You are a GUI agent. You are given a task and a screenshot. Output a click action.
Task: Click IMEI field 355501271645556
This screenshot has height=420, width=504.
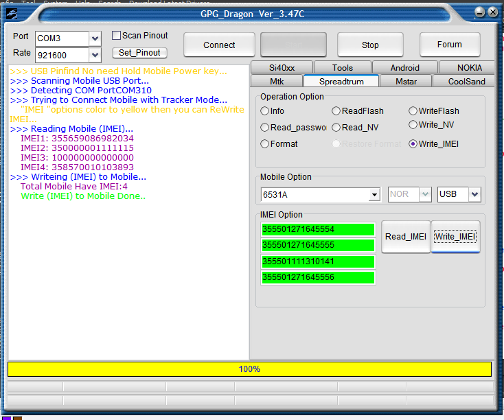click(x=318, y=277)
